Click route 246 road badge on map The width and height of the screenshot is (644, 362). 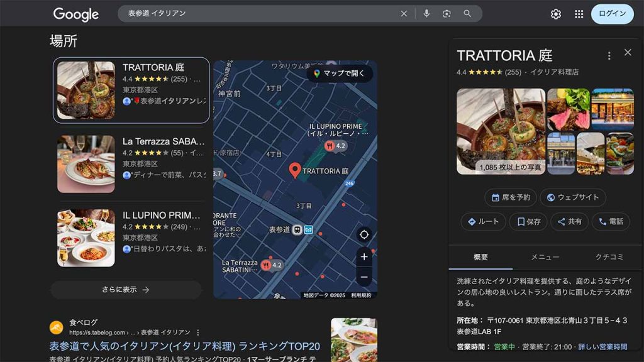click(349, 184)
